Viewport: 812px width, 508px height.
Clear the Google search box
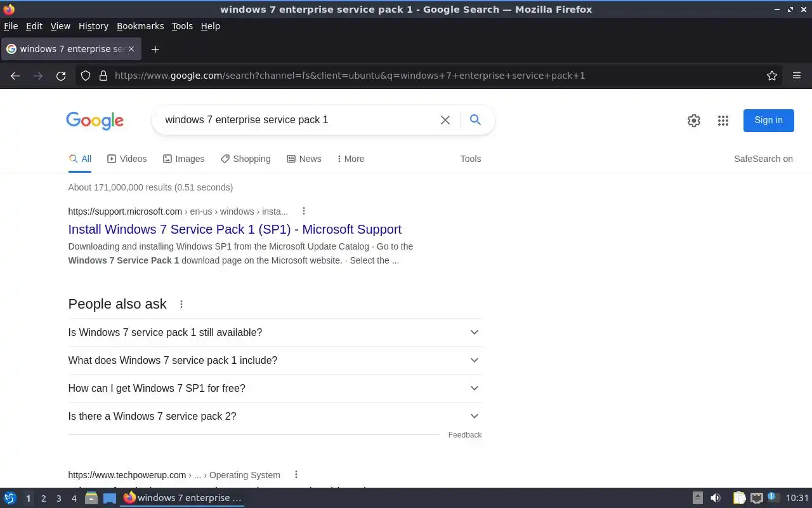click(x=445, y=120)
